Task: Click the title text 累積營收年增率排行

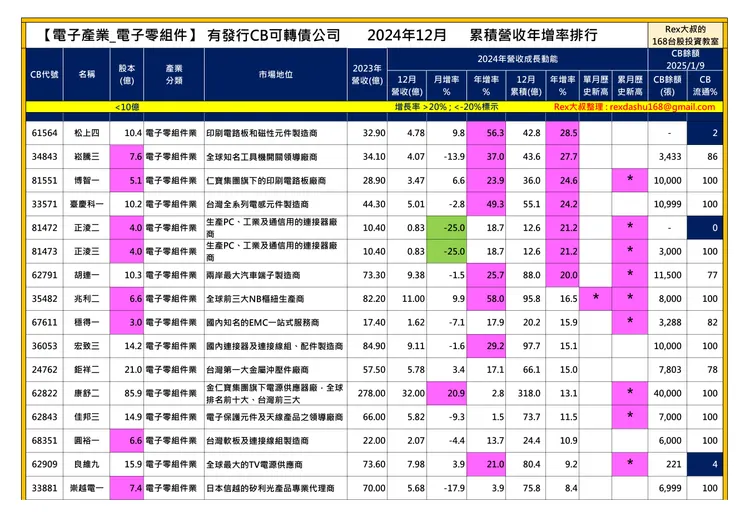Action: click(x=533, y=35)
